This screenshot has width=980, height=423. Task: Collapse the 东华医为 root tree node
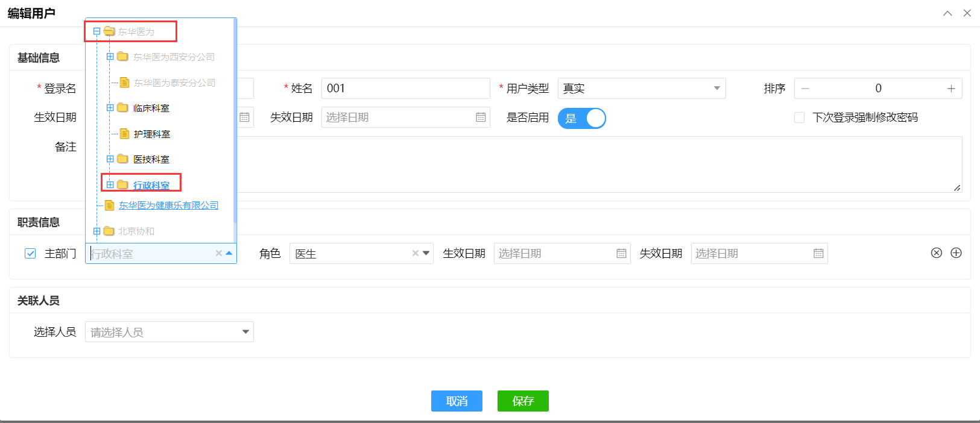point(96,31)
